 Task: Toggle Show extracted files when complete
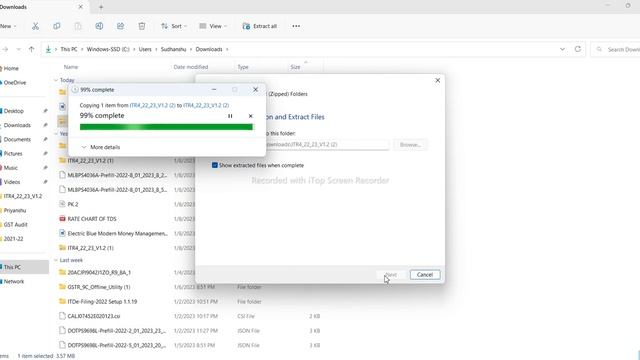pos(215,165)
